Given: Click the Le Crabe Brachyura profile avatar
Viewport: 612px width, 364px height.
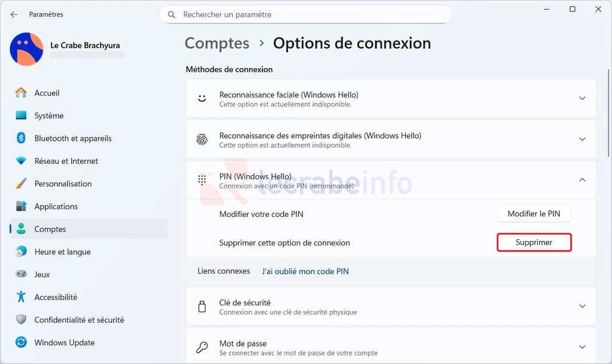Looking at the screenshot, I should point(26,49).
